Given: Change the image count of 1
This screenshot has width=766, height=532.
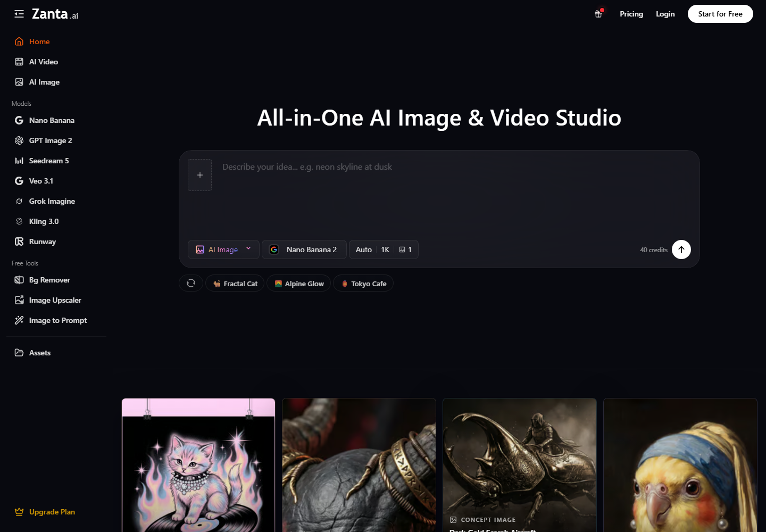Looking at the screenshot, I should pyautogui.click(x=406, y=250).
